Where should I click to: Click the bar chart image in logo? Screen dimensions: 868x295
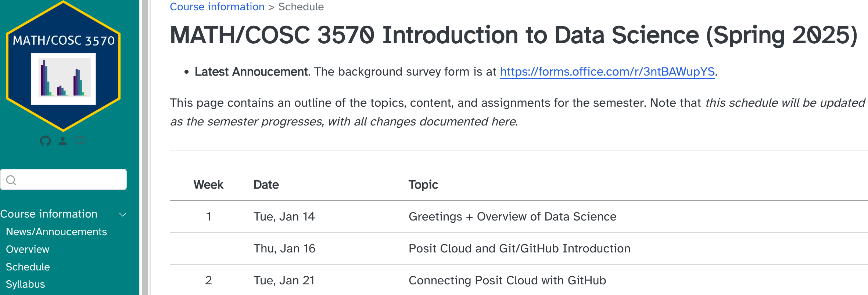coord(64,79)
